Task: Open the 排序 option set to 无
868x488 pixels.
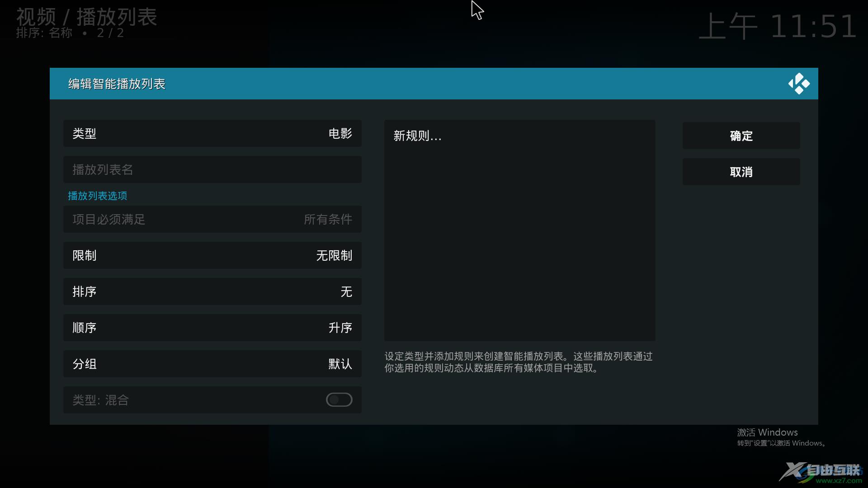Action: tap(212, 291)
